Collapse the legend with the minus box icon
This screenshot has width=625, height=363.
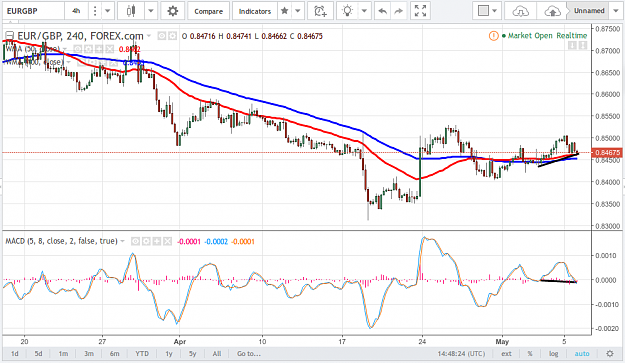click(x=9, y=36)
